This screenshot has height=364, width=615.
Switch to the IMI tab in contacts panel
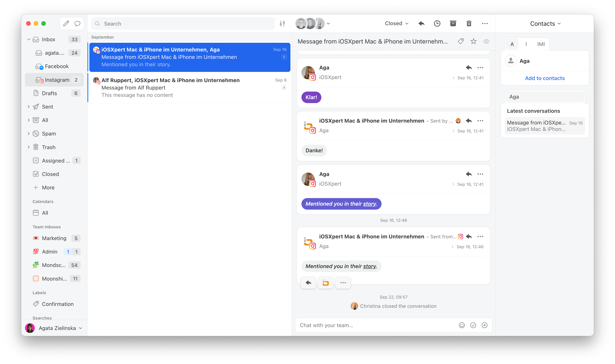(x=540, y=44)
